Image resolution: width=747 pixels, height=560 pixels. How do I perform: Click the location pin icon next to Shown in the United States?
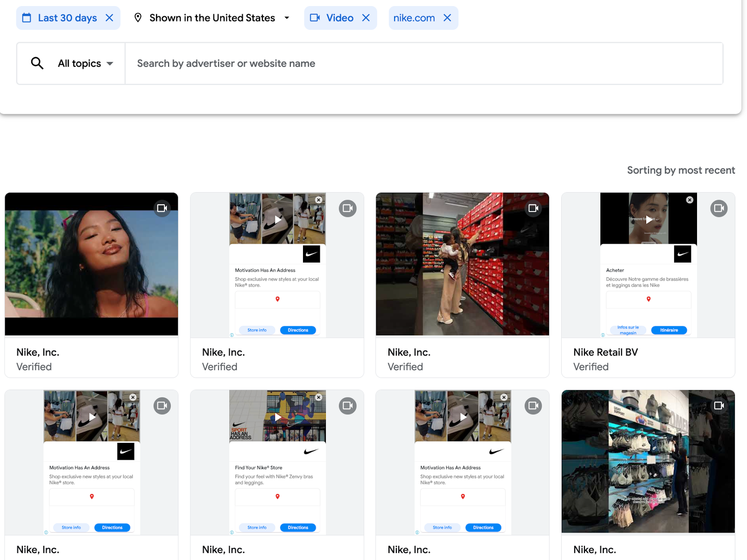[x=138, y=18]
